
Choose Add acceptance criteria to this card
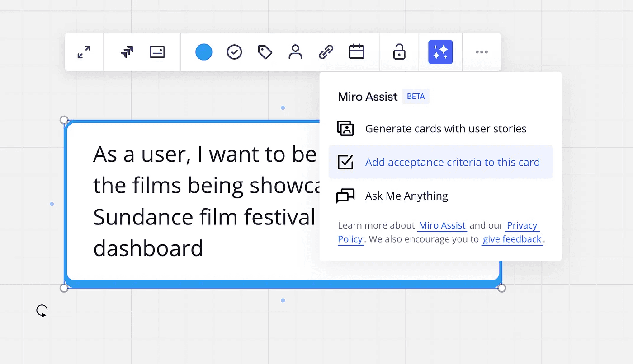pyautogui.click(x=452, y=162)
